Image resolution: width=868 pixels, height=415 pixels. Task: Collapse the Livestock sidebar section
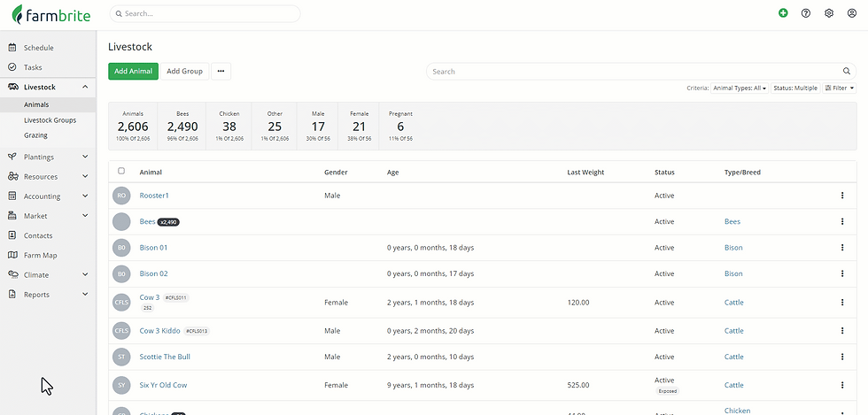coord(85,87)
